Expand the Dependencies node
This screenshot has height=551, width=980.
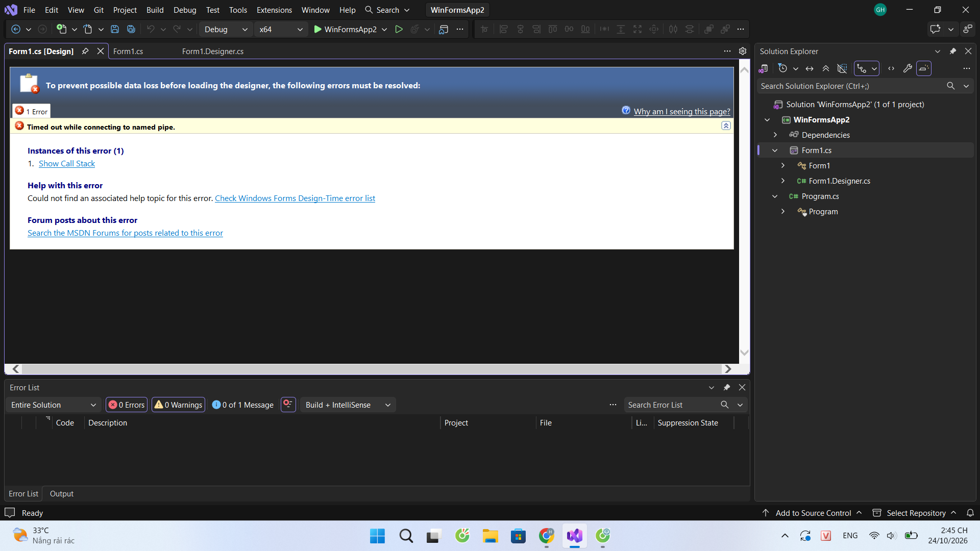tap(775, 135)
